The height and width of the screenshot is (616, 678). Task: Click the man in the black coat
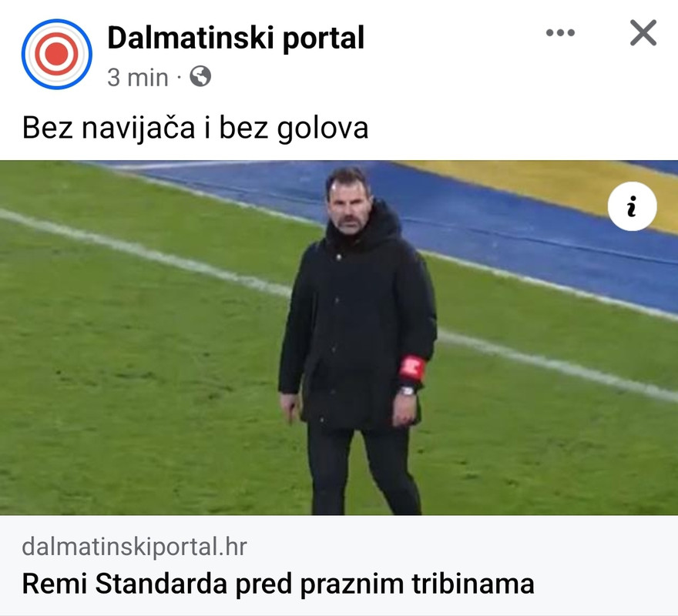(357, 342)
